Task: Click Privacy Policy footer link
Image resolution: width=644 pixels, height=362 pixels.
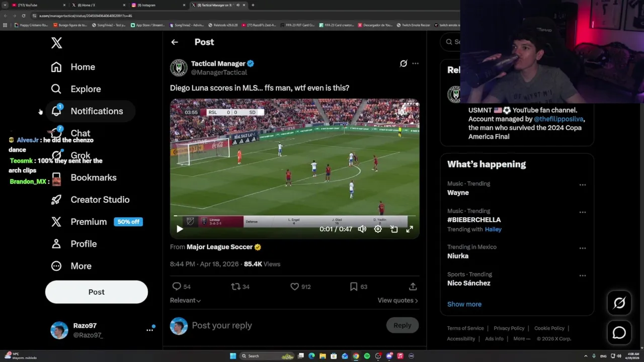Action: (x=509, y=328)
